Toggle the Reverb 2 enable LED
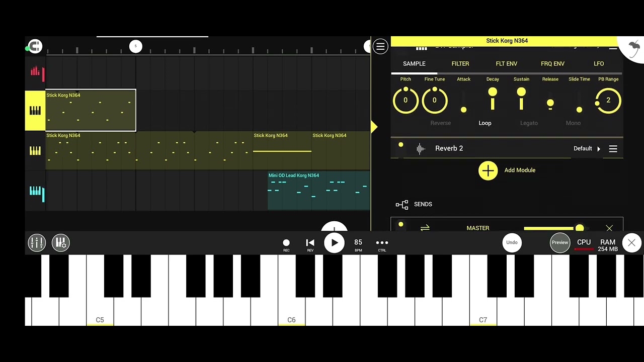Viewport: 644px width, 362px height. pyautogui.click(x=400, y=145)
